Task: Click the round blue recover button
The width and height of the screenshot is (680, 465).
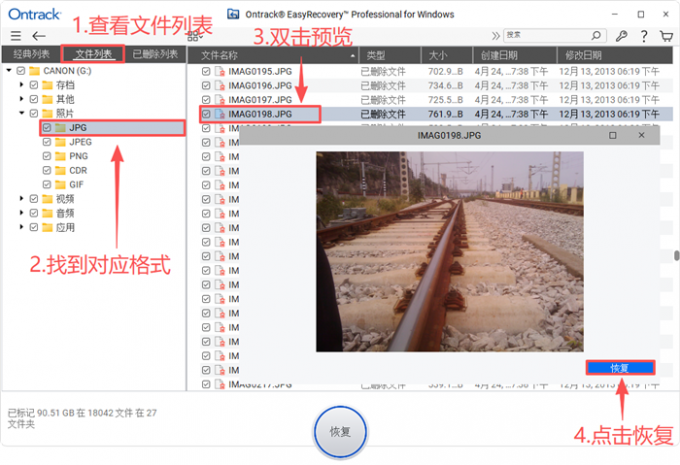Action: coord(340,431)
